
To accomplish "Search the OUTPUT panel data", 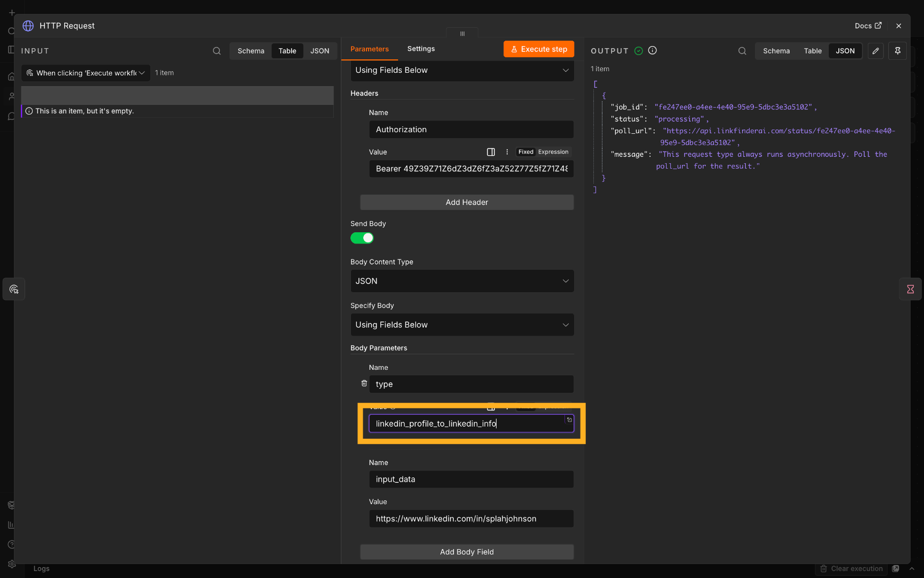I will click(x=742, y=51).
